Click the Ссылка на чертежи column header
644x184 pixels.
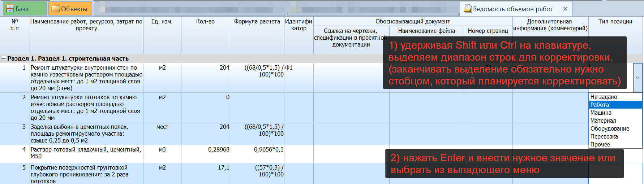click(x=351, y=40)
